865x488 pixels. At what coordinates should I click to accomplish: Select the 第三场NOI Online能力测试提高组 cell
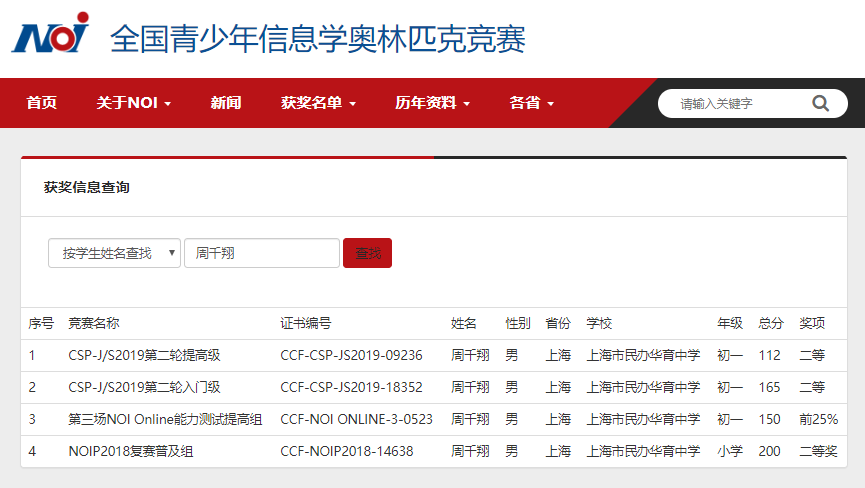pyautogui.click(x=165, y=419)
